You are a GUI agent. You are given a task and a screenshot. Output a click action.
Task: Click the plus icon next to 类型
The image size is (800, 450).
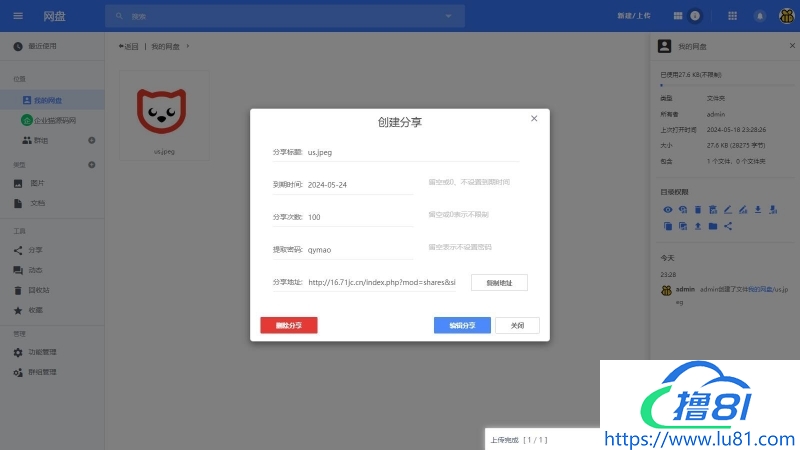[x=92, y=164]
